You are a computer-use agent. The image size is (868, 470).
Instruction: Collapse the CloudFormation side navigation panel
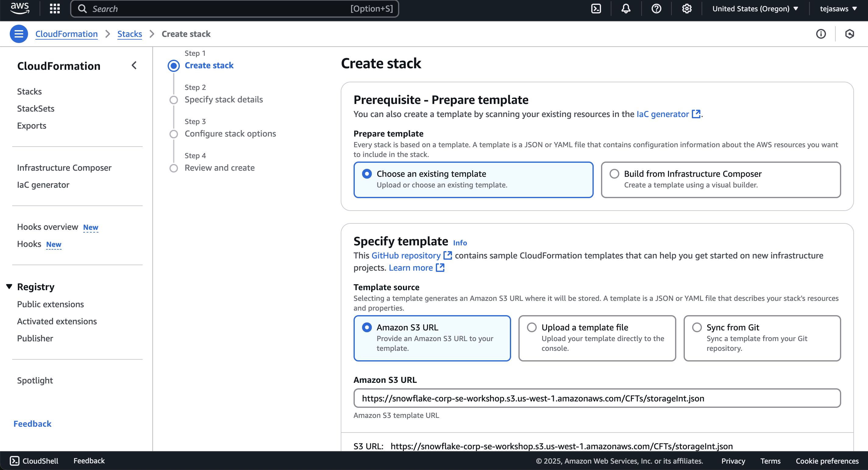click(x=134, y=65)
